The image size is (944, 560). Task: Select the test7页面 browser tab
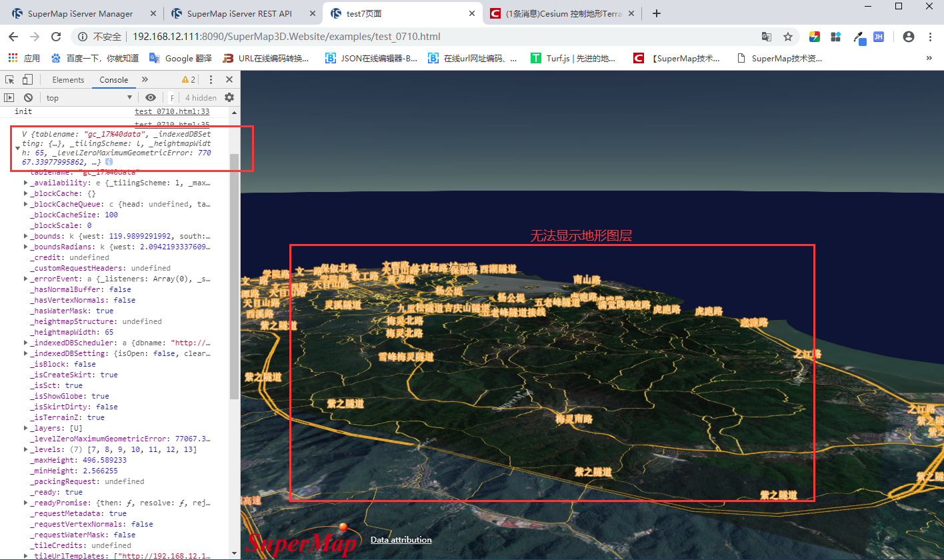tap(403, 13)
